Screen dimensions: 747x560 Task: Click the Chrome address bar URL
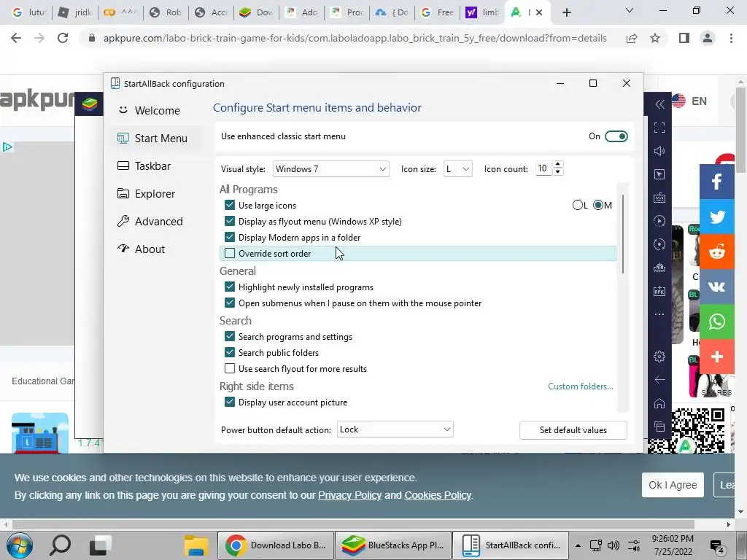click(355, 38)
